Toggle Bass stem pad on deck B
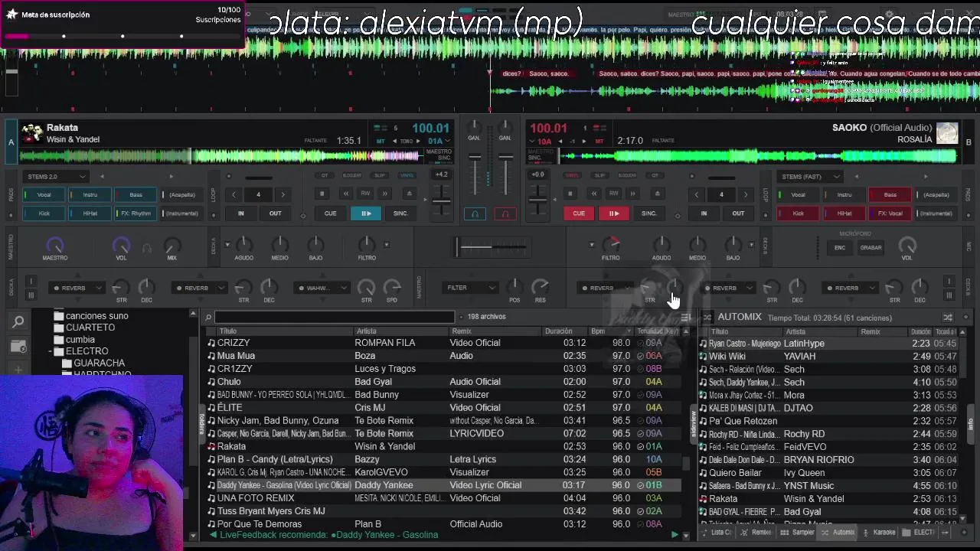This screenshot has height=551, width=980. point(890,194)
